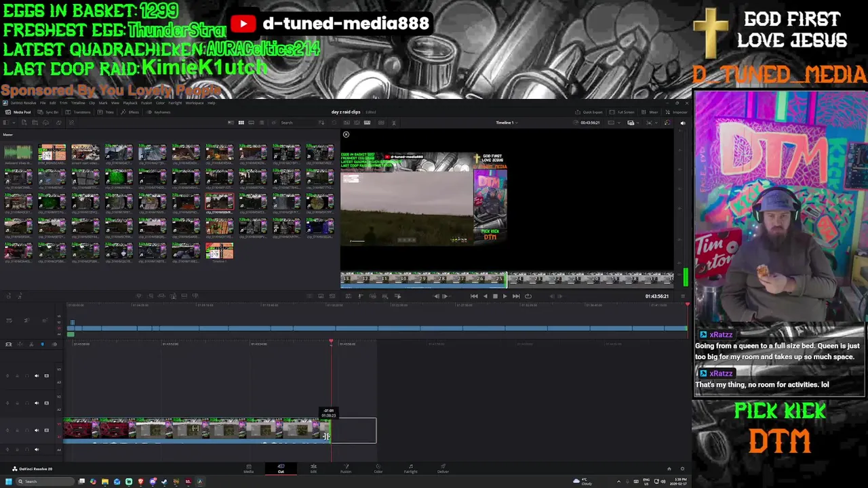Click the Append edit icon
Image resolution: width=868 pixels, height=488 pixels.
[151, 296]
